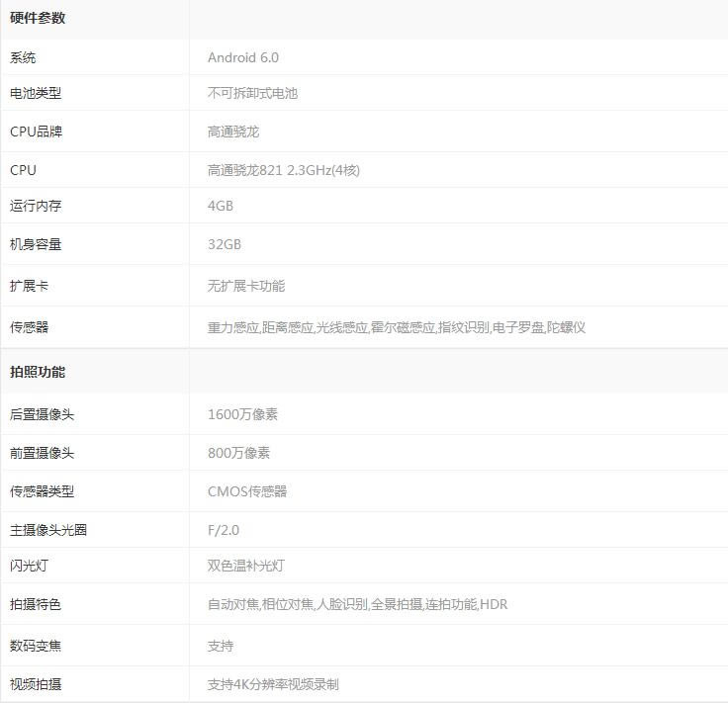
Task: Click the 32GB 机身容量 value
Action: pyautogui.click(x=225, y=244)
